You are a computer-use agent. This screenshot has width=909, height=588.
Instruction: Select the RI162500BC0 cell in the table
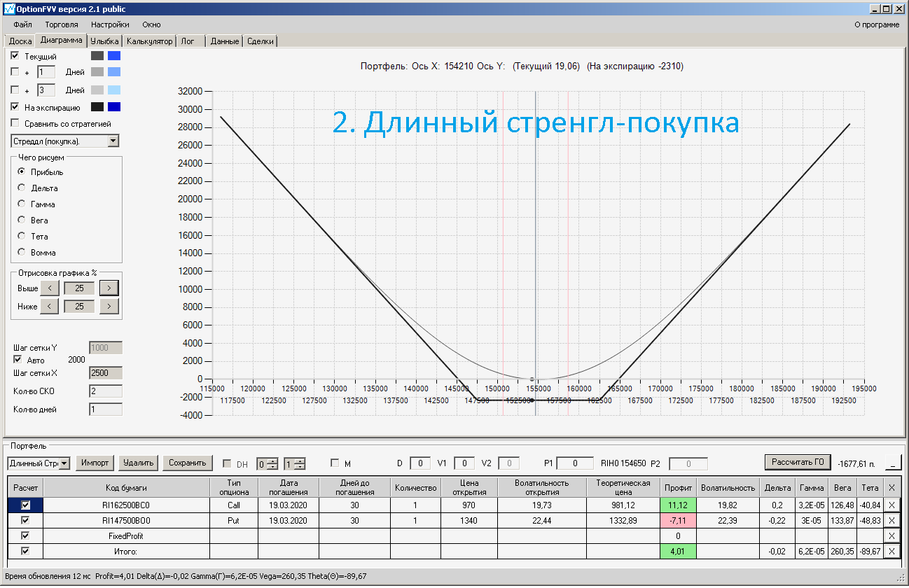[x=126, y=505]
